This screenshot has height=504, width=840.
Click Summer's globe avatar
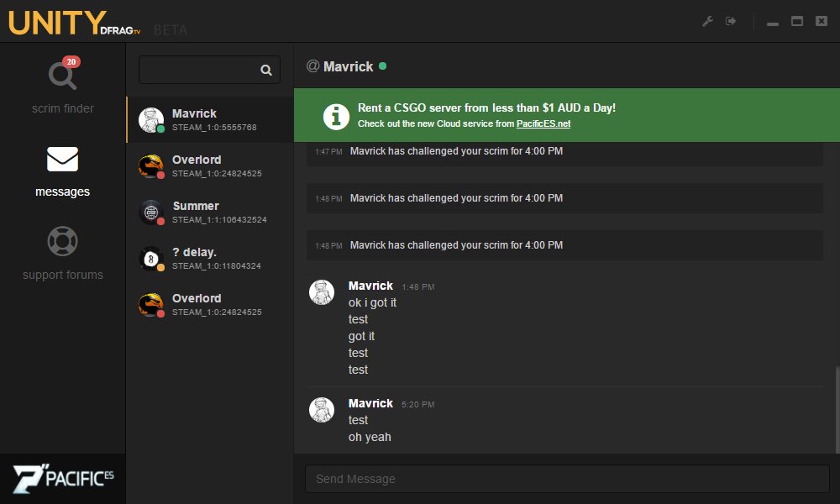point(151,212)
